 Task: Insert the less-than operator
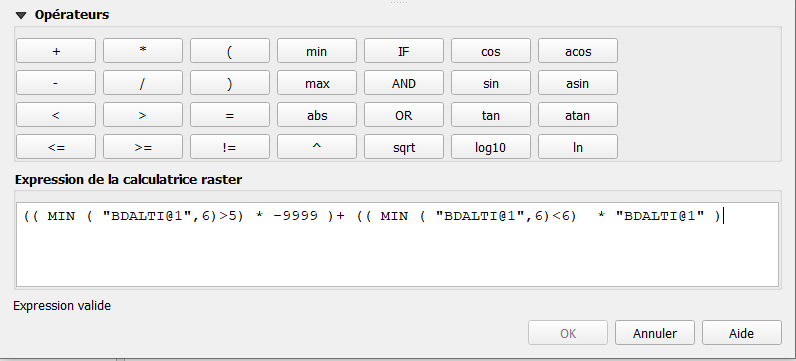56,115
